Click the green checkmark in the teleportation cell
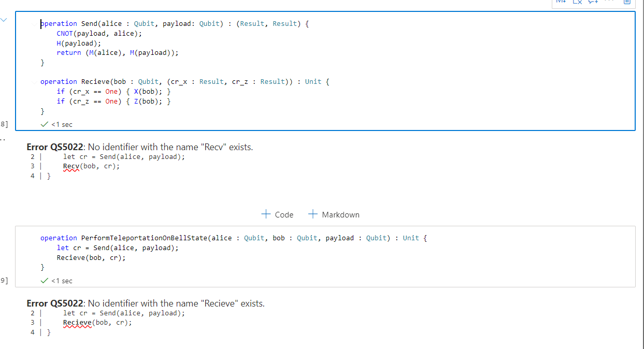 [44, 281]
